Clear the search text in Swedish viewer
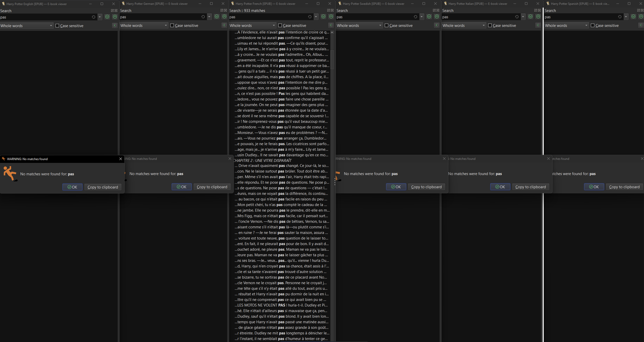This screenshot has height=342, width=644. coord(415,17)
